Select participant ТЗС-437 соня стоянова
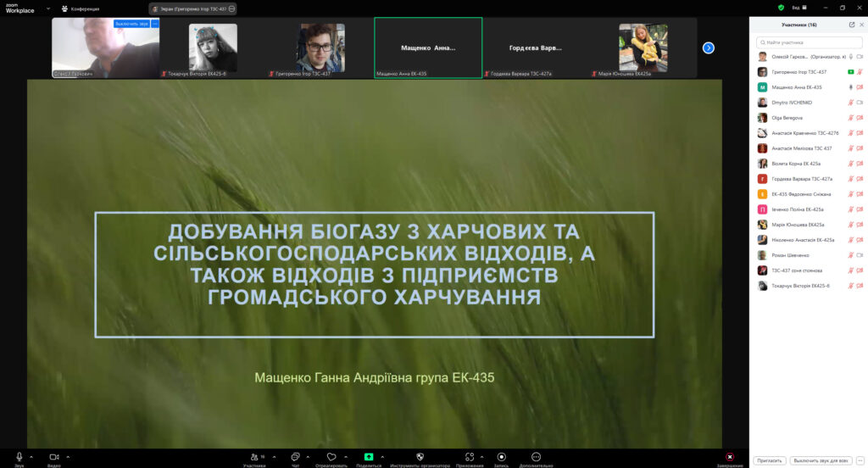 (x=809, y=270)
